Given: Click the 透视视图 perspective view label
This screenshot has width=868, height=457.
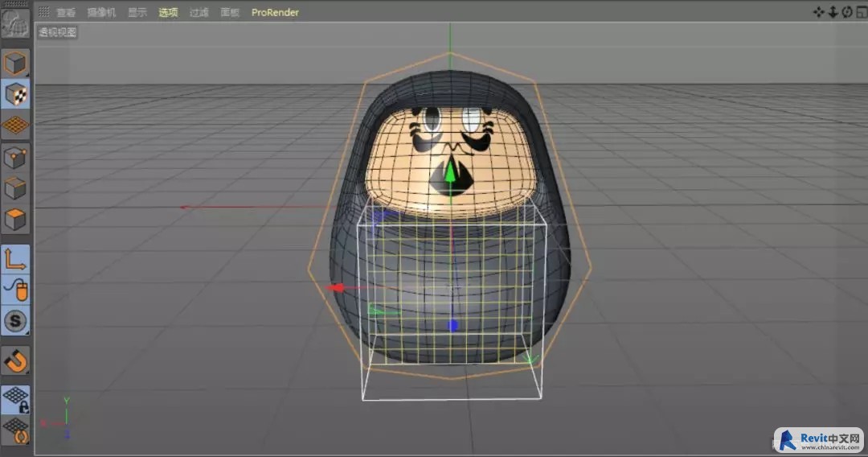Looking at the screenshot, I should click(x=58, y=32).
